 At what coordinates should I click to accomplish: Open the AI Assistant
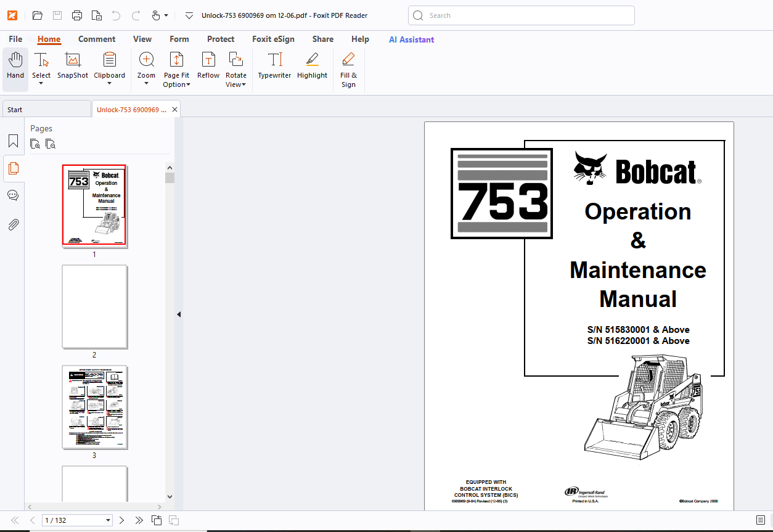click(411, 39)
